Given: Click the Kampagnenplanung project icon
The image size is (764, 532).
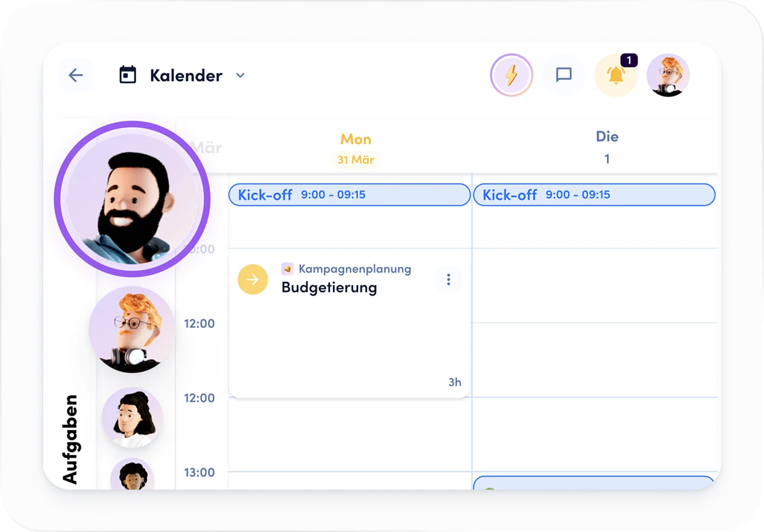Looking at the screenshot, I should (x=287, y=269).
